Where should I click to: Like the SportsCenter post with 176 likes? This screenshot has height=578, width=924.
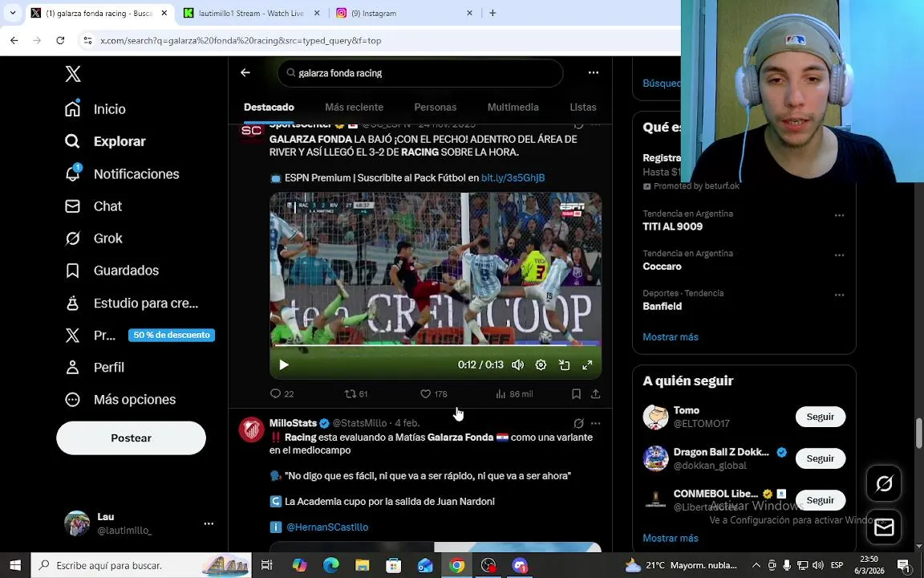point(434,394)
